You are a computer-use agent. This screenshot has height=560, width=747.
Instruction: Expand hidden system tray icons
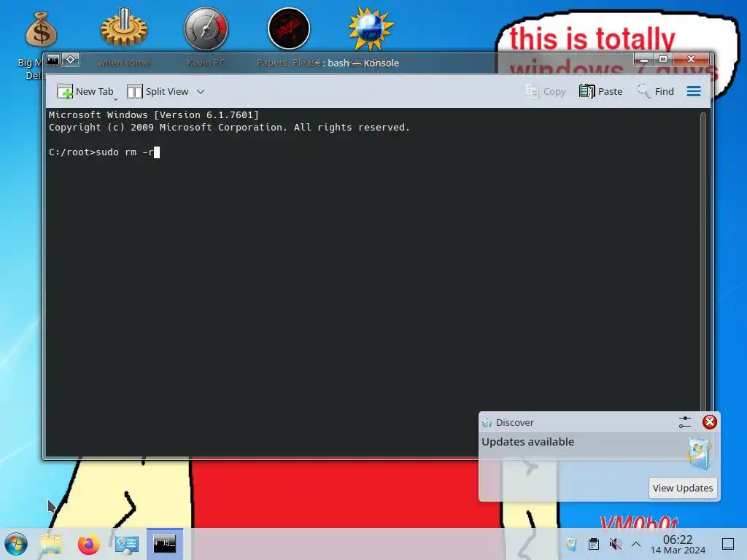click(x=636, y=544)
